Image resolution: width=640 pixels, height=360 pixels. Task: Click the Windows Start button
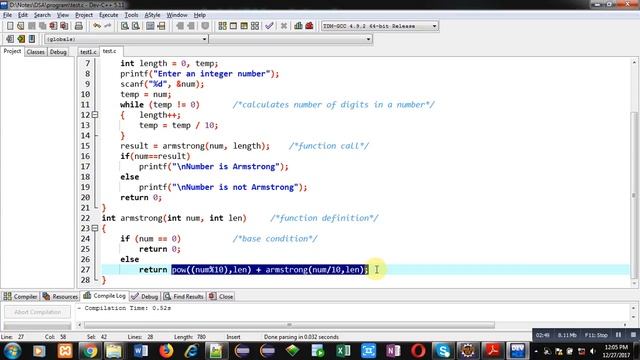(12, 351)
